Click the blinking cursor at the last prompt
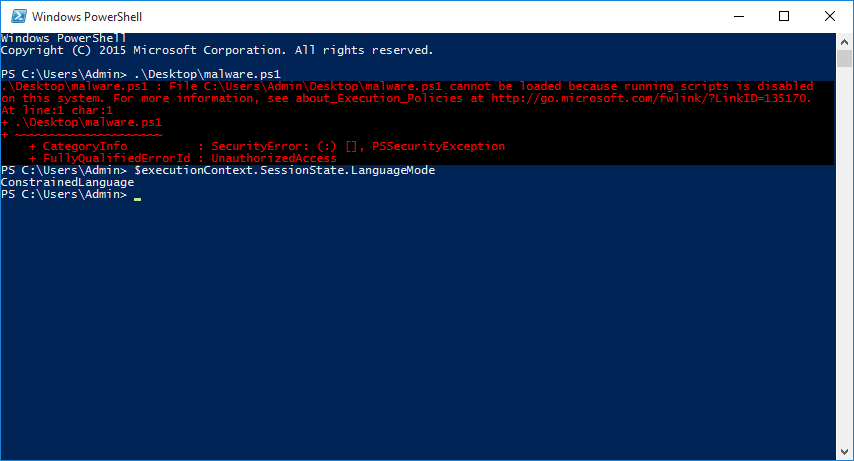Image resolution: width=854 pixels, height=461 pixels. (137, 195)
